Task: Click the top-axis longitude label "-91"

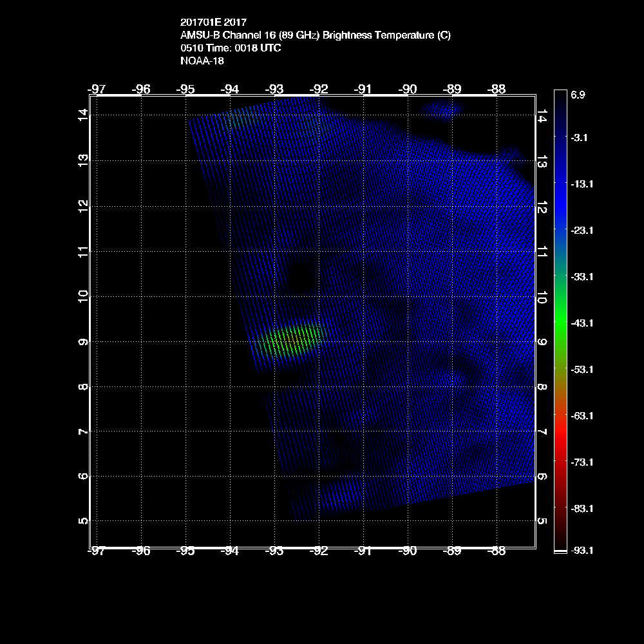Action: point(363,89)
